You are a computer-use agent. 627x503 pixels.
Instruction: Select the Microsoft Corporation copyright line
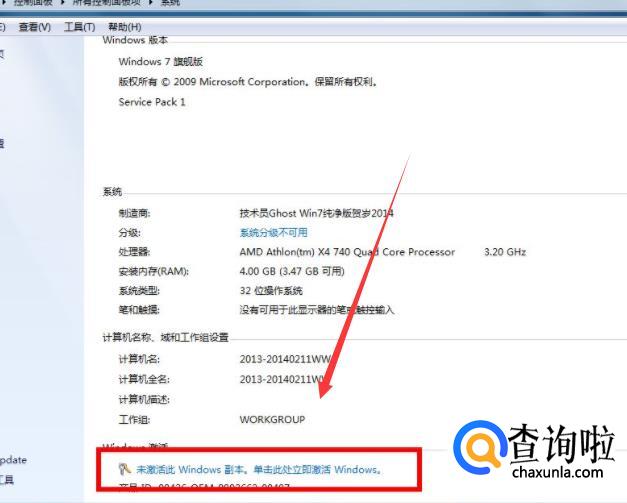(x=248, y=82)
